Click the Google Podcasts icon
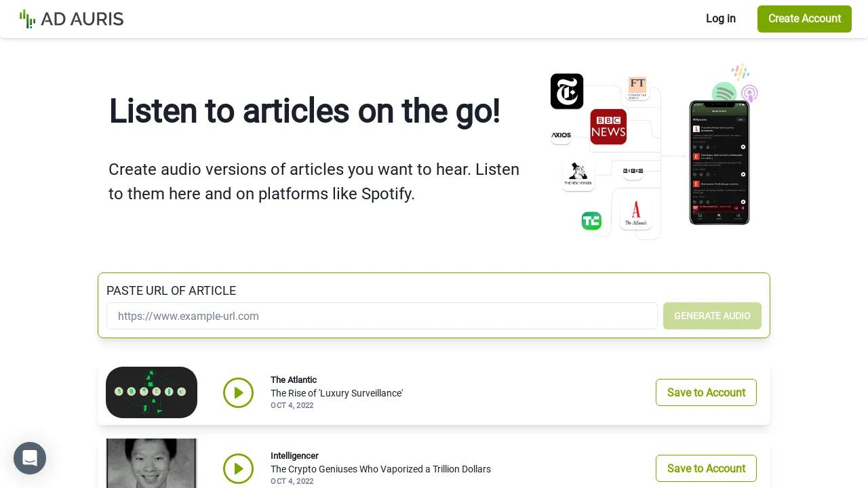The width and height of the screenshot is (868, 488). 740,72
